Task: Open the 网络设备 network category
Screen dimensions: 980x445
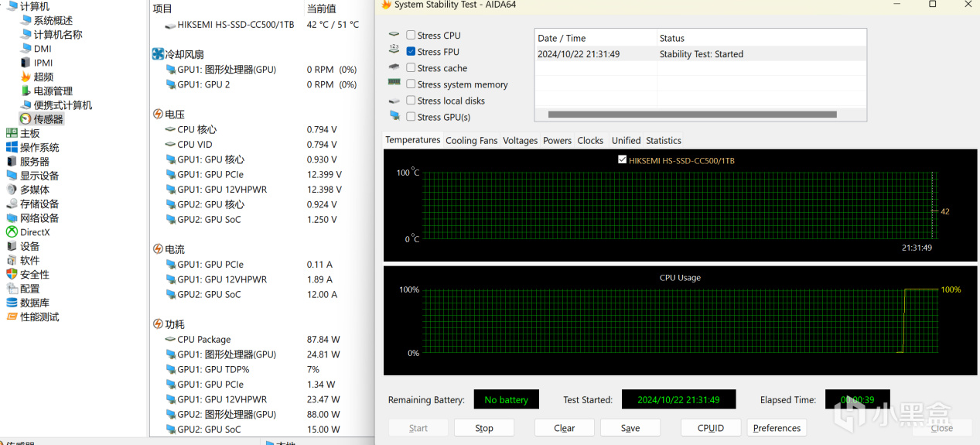Action: [39, 217]
